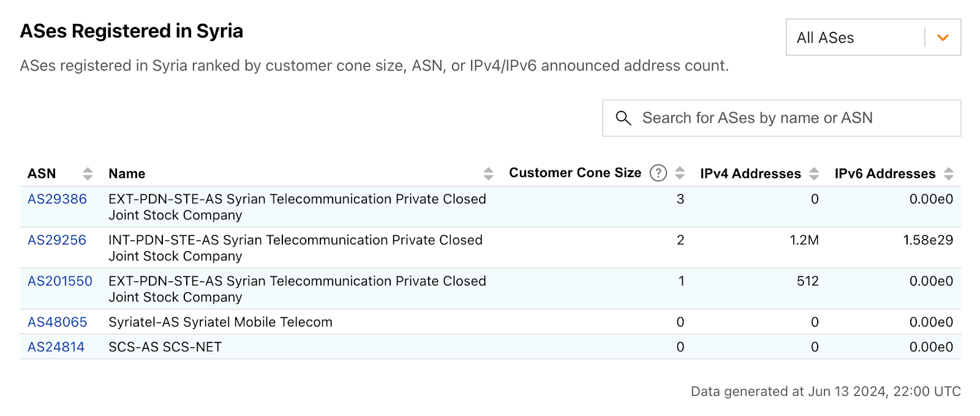Image resolution: width=980 pixels, height=416 pixels.
Task: Open AS201550 link
Action: [60, 281]
